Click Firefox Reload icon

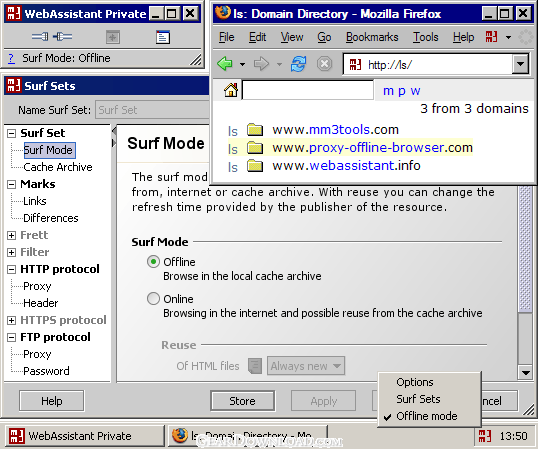(299, 64)
